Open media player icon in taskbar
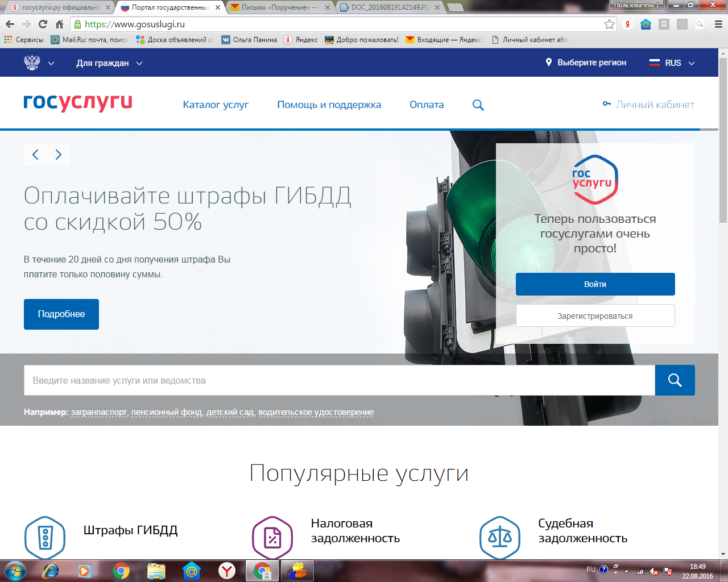 (85, 571)
